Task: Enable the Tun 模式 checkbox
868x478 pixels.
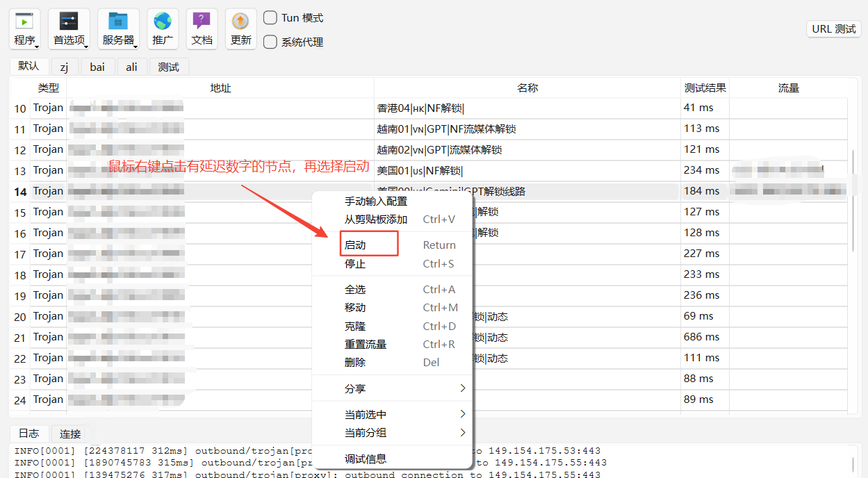Action: pos(270,18)
